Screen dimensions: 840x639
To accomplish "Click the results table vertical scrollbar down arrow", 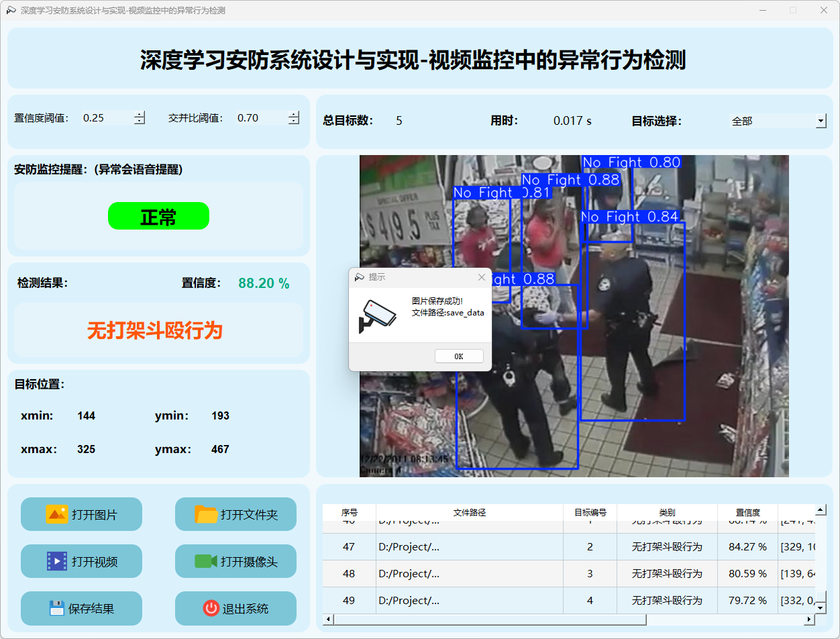I will 820,608.
